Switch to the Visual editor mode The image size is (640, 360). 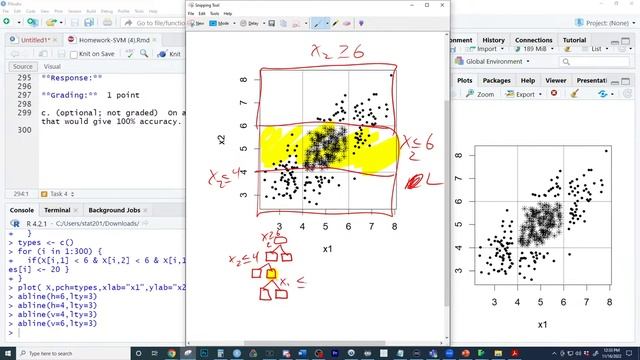(52, 67)
